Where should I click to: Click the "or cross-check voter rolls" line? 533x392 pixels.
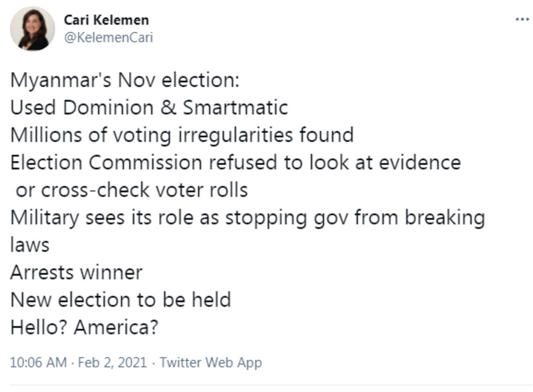point(132,190)
